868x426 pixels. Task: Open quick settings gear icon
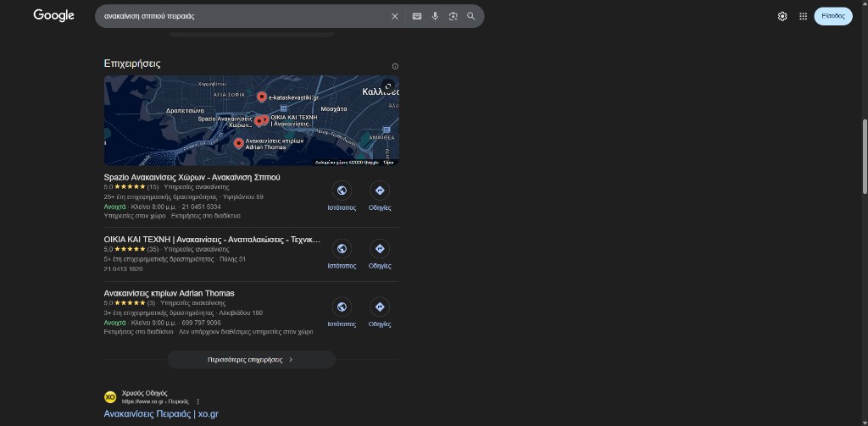782,16
